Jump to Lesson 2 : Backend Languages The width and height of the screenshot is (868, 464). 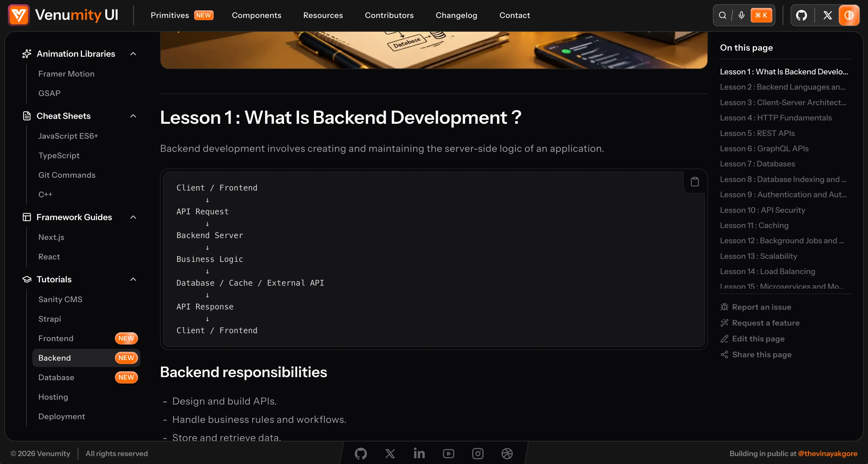click(x=782, y=87)
